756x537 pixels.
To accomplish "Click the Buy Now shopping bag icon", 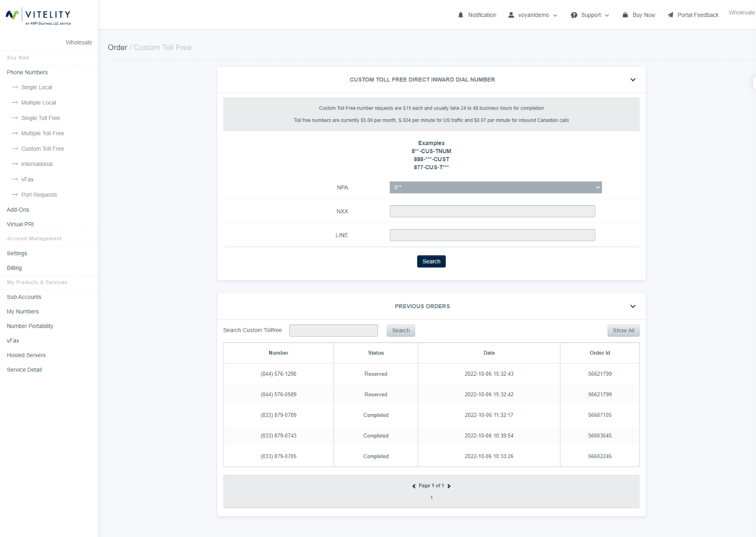I will (x=625, y=15).
